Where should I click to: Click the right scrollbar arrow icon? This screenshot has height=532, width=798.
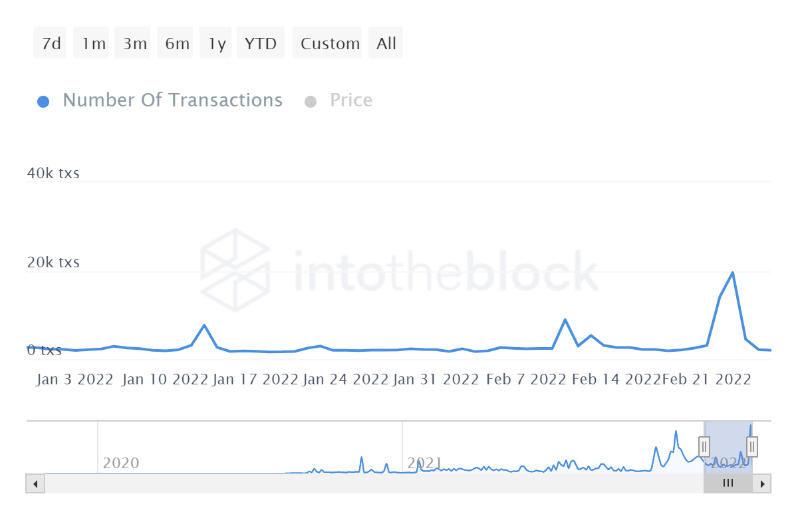(x=762, y=483)
